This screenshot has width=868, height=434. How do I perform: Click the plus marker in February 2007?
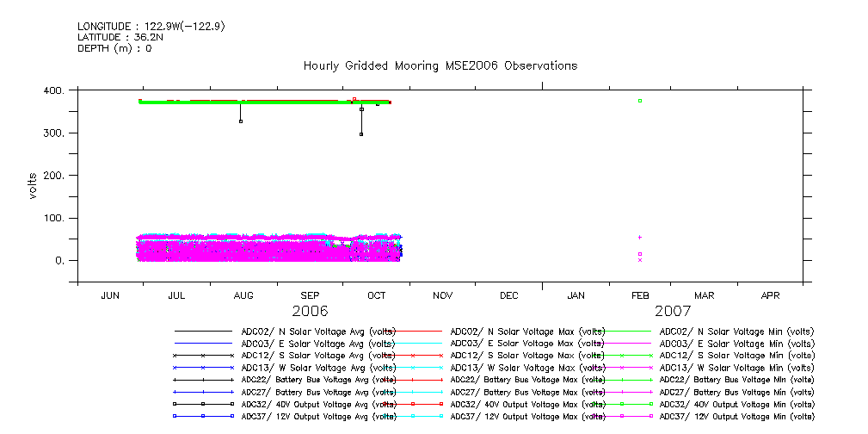(640, 237)
